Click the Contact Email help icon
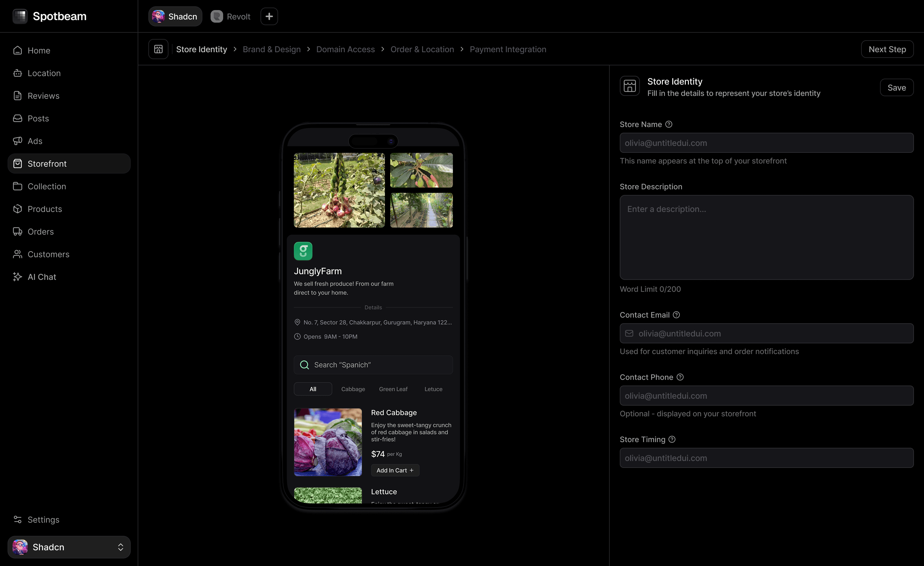Image resolution: width=924 pixels, height=566 pixels. [x=676, y=315]
